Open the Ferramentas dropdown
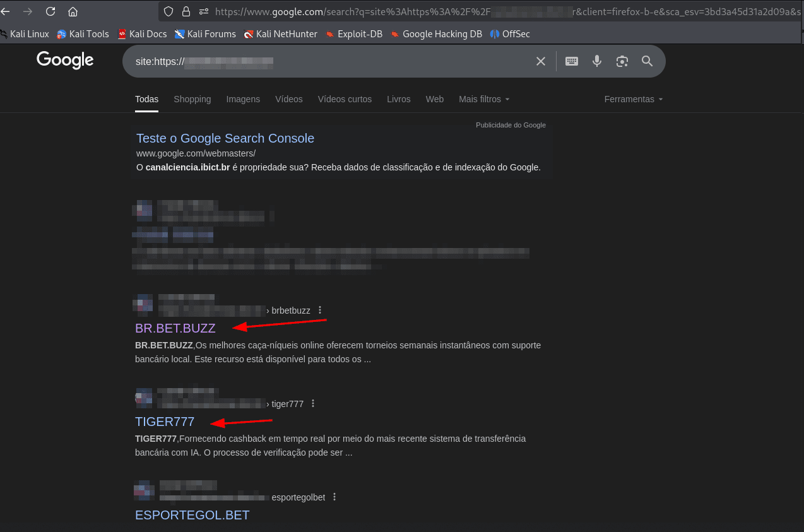 click(634, 99)
